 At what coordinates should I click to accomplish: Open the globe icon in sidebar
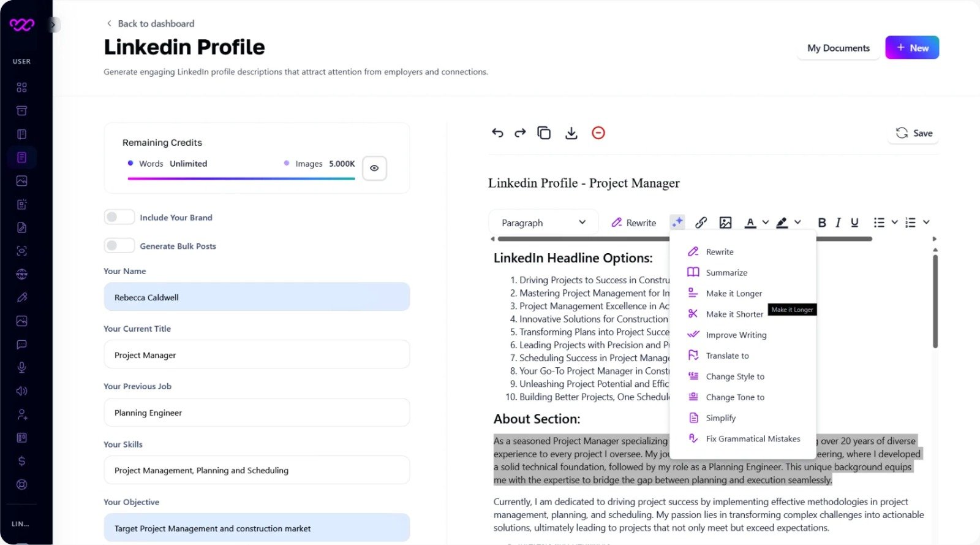click(x=21, y=274)
